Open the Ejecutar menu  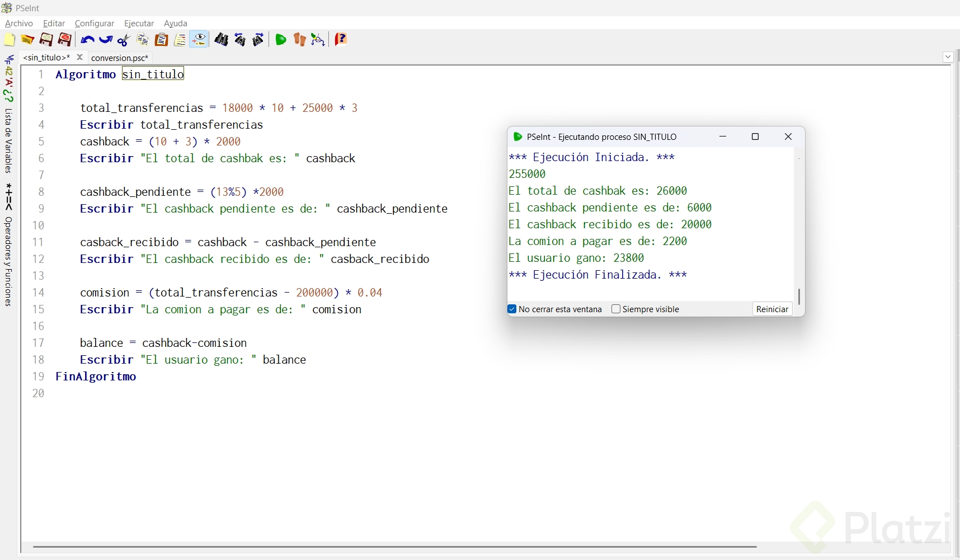[139, 23]
